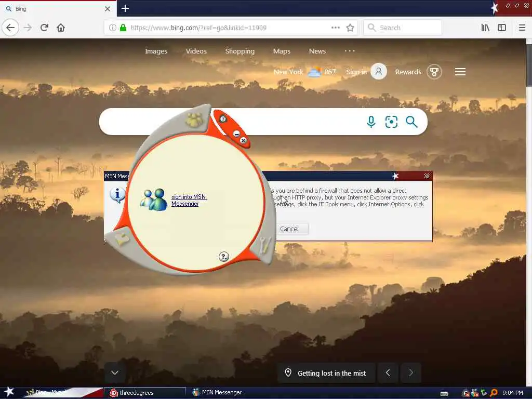
Task: Open the threedegrees lower-left tab icon
Action: [x=122, y=239]
